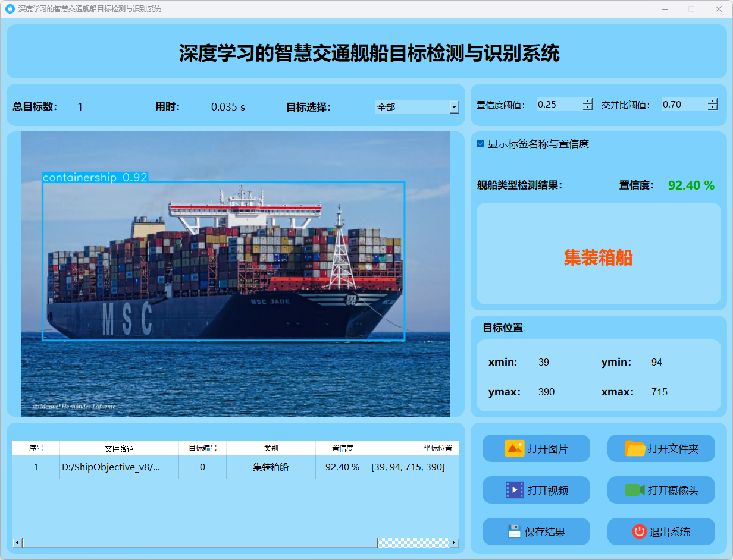Decrease the IoU threshold using down arrow

(x=713, y=108)
